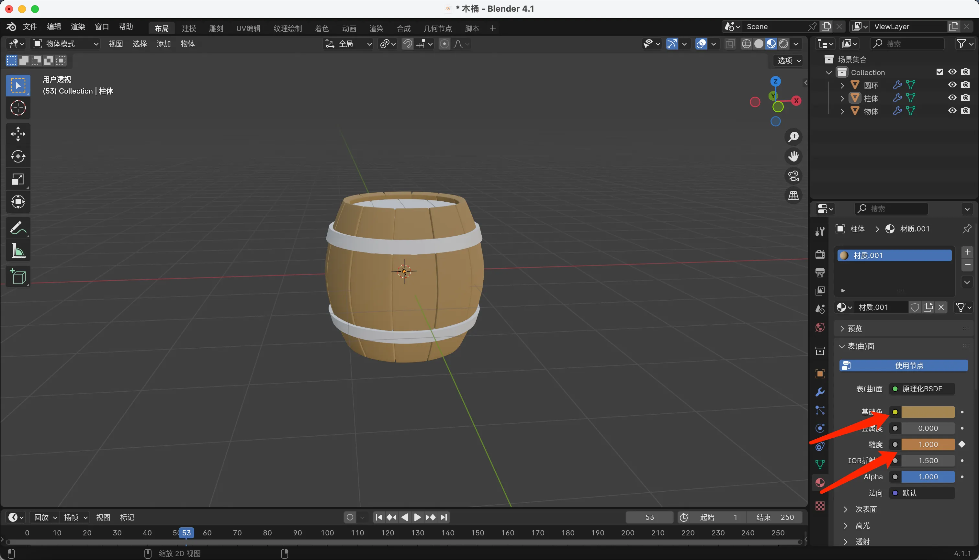
Task: Select the Move tool in toolbar
Action: click(18, 134)
